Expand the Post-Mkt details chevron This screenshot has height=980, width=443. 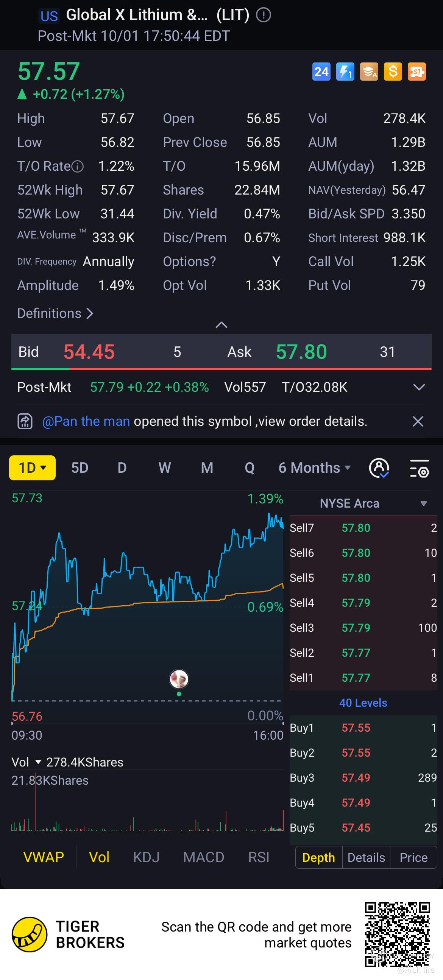(419, 387)
